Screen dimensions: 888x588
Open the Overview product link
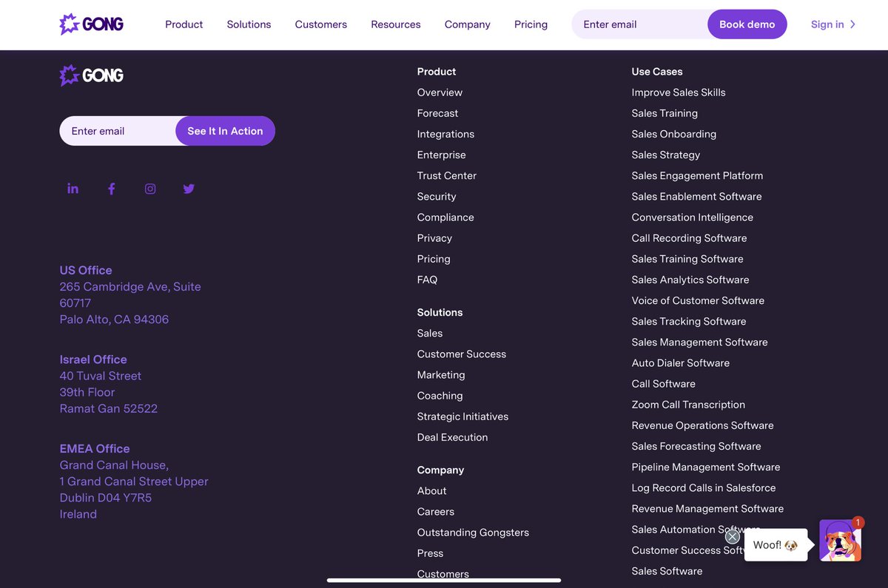coord(440,92)
